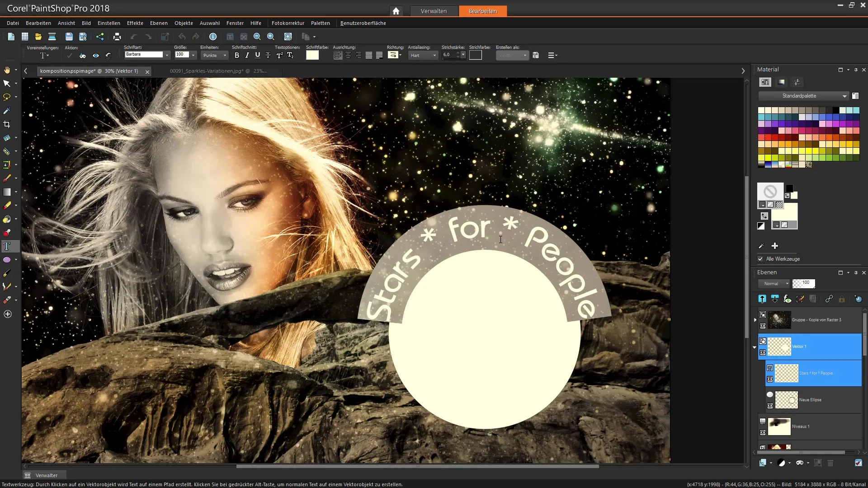Image resolution: width=868 pixels, height=488 pixels.
Task: Open the blend mode Normal dropdown
Action: coord(774,284)
